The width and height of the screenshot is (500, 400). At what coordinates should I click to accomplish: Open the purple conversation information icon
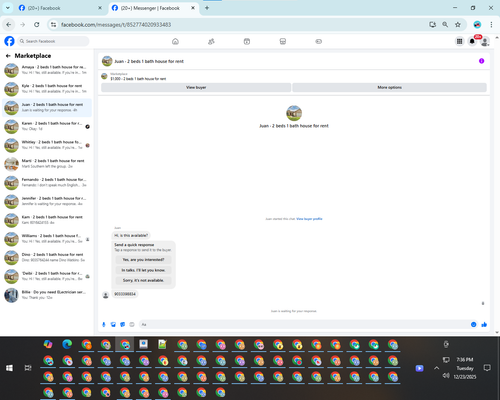click(x=481, y=61)
